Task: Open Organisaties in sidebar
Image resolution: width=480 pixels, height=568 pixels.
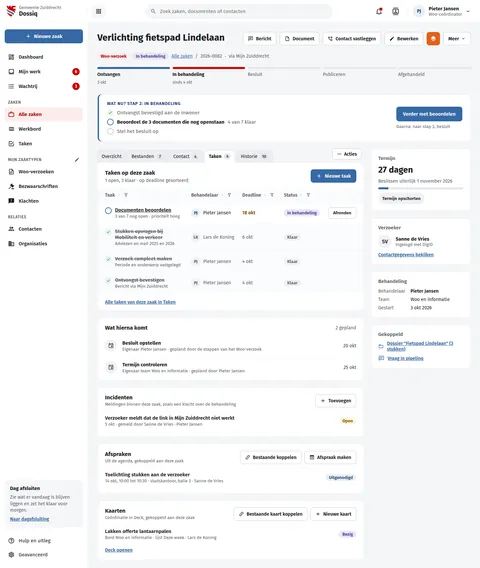Action: tap(43, 244)
